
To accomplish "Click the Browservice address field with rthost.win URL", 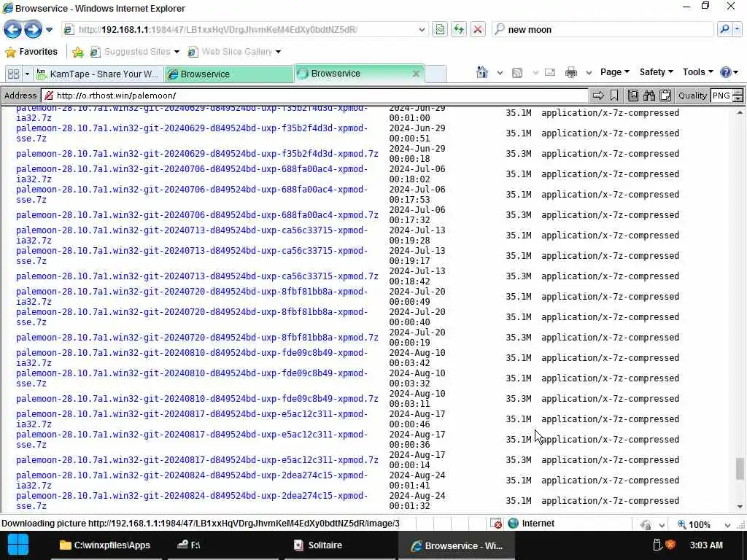I will point(314,96).
